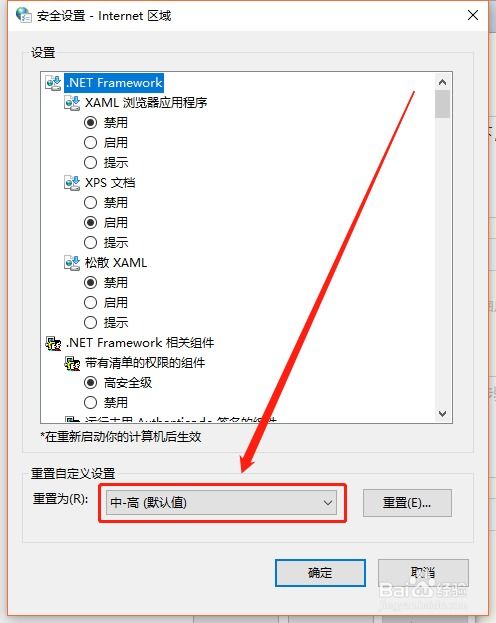Confirm with the 确定 button
This screenshot has width=496, height=623.
[320, 573]
